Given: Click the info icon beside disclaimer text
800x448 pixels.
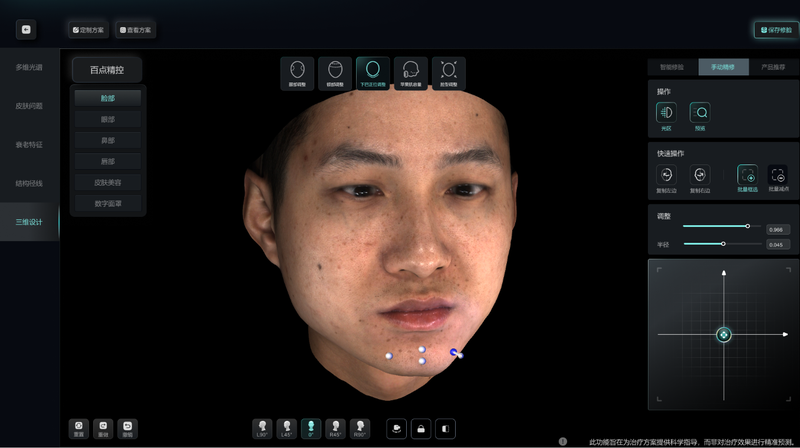Looking at the screenshot, I should click(563, 441).
